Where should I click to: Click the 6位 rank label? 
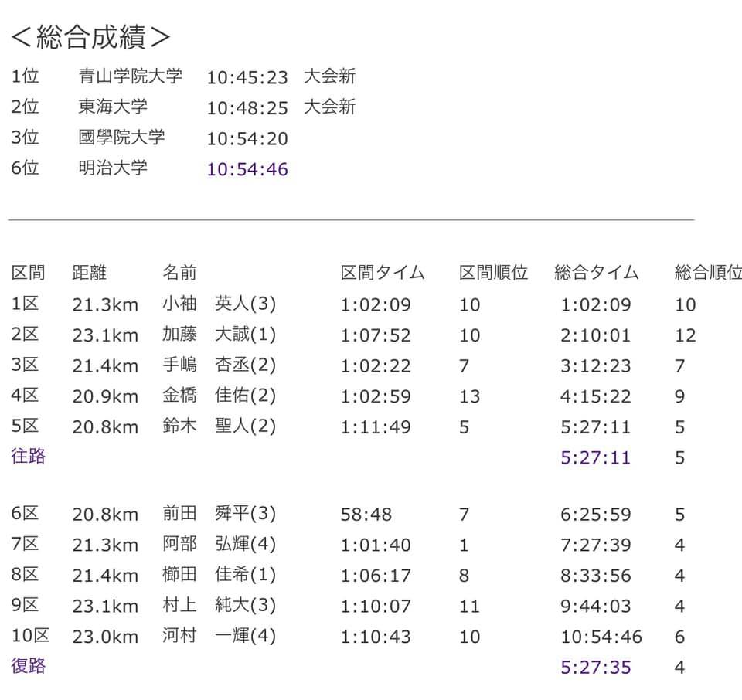pos(25,168)
